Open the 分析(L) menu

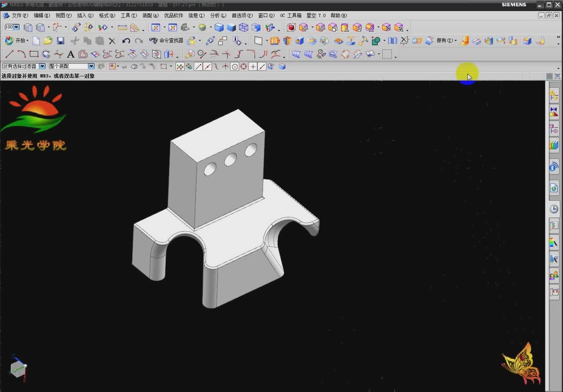click(218, 15)
